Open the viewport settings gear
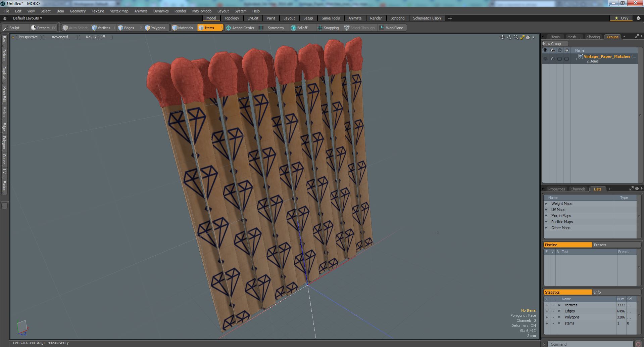Viewport: 644px width, 347px height. click(528, 37)
